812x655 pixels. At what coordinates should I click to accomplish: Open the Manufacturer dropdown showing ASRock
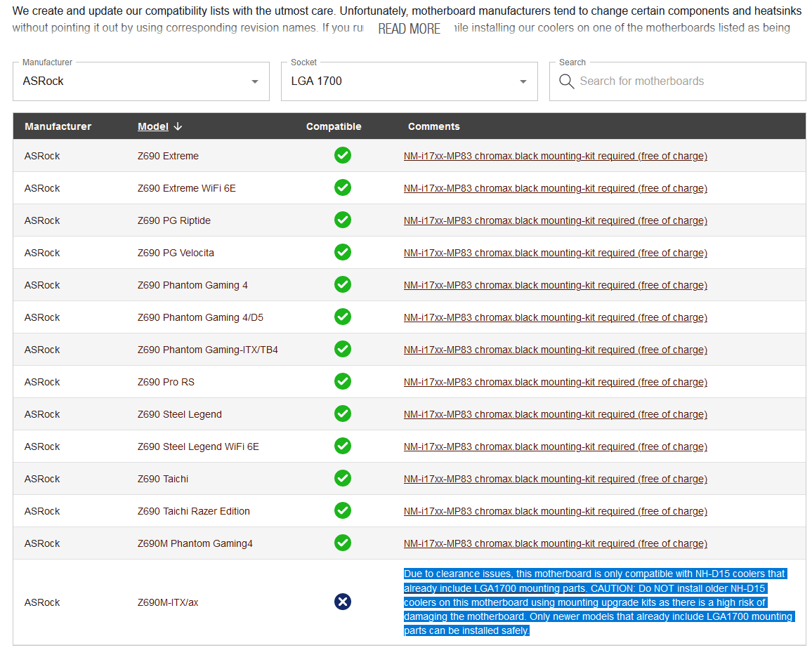(x=141, y=81)
